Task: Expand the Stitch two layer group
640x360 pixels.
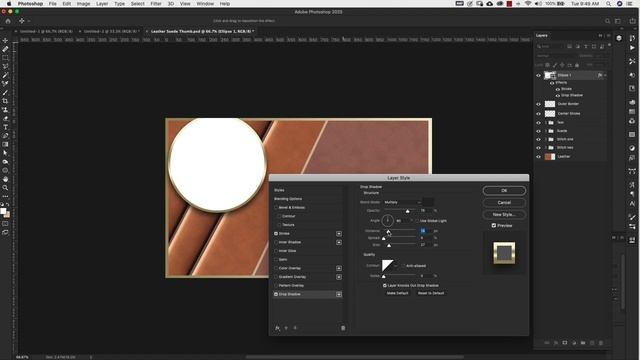Action: pyautogui.click(x=546, y=148)
